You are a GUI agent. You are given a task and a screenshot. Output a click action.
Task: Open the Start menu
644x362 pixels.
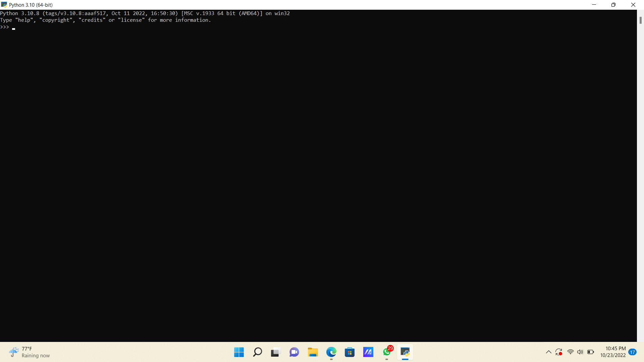point(239,352)
